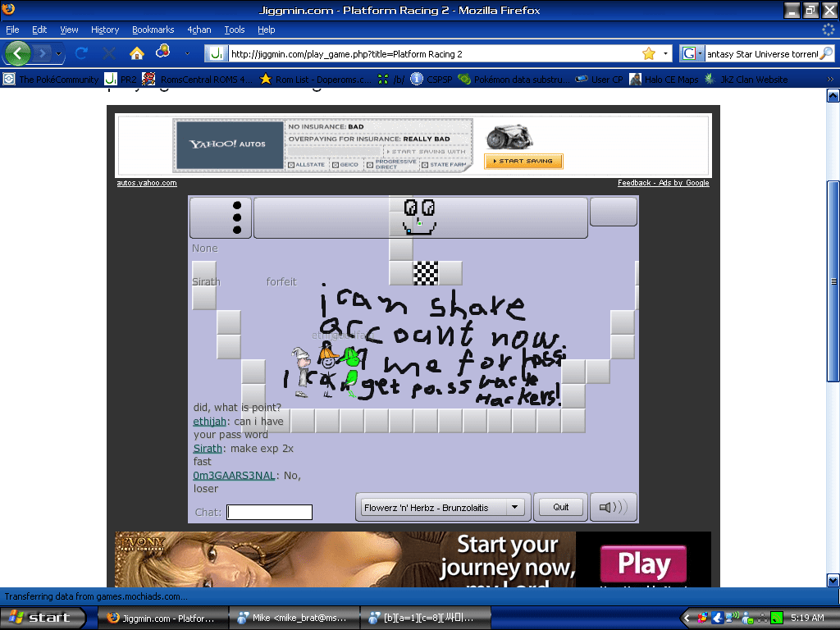This screenshot has width=840, height=630.
Task: Click the page scrollbar up arrow
Action: (x=833, y=95)
